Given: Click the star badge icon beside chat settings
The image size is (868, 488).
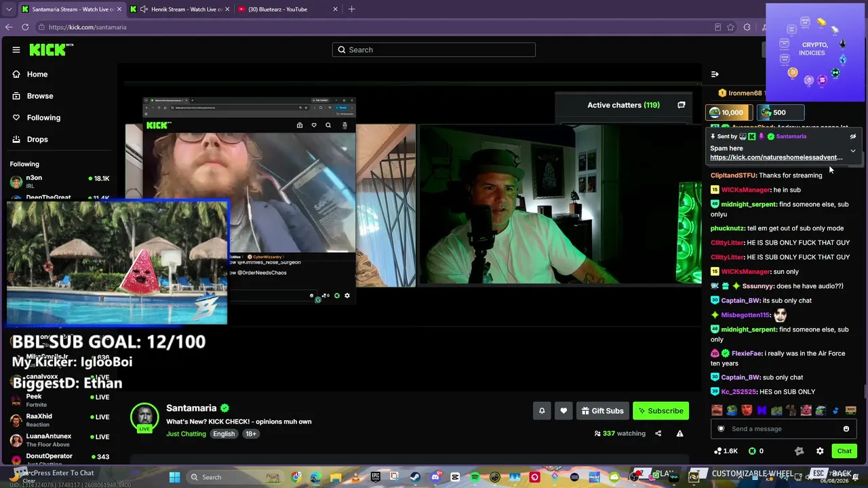Looking at the screenshot, I should click(x=799, y=451).
